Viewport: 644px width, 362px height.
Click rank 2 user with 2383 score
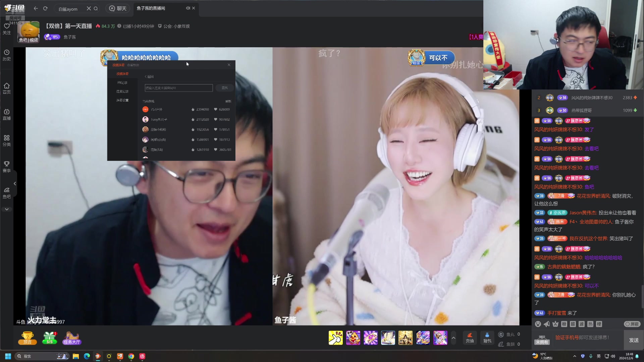588,98
